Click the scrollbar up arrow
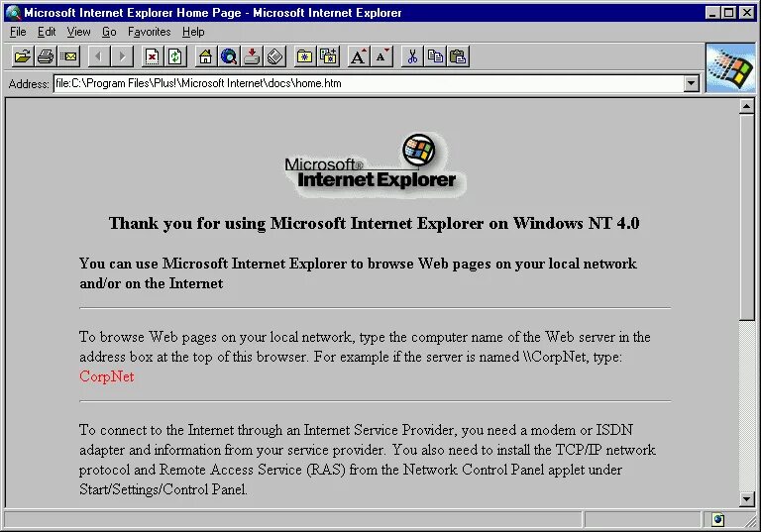761x532 pixels. (x=747, y=106)
